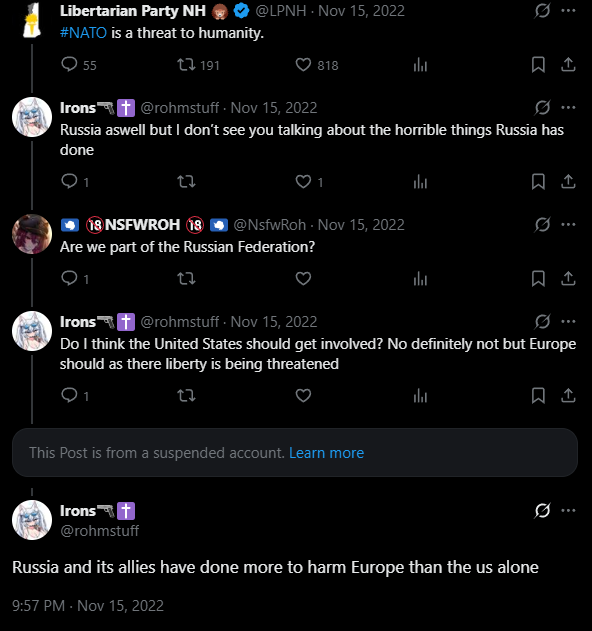Bookmark the 'Russia aswell' reply by Irons
This screenshot has width=592, height=631.
pos(538,182)
